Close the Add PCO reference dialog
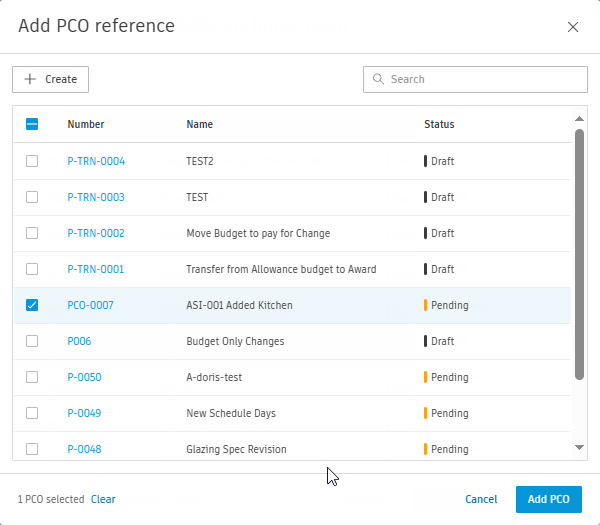600x525 pixels. (573, 27)
